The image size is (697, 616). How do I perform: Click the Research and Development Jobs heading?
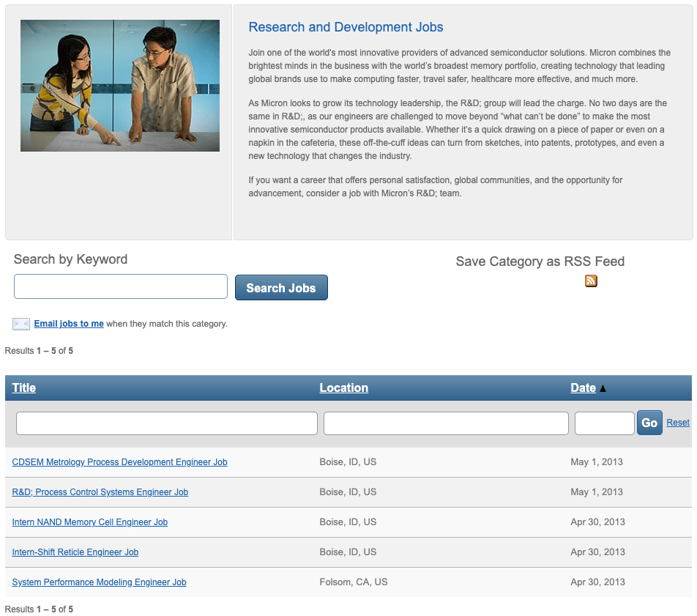pos(346,27)
